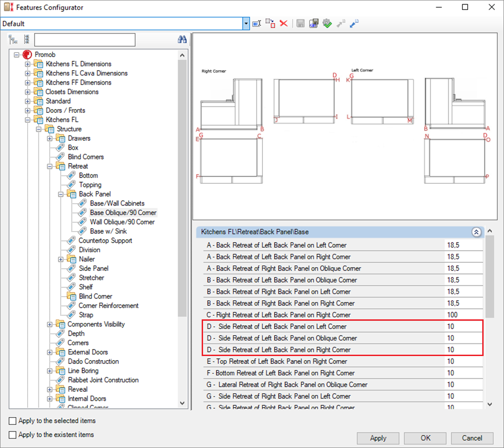Click the OK button
Viewport: 504px width, 448px height.
point(425,438)
